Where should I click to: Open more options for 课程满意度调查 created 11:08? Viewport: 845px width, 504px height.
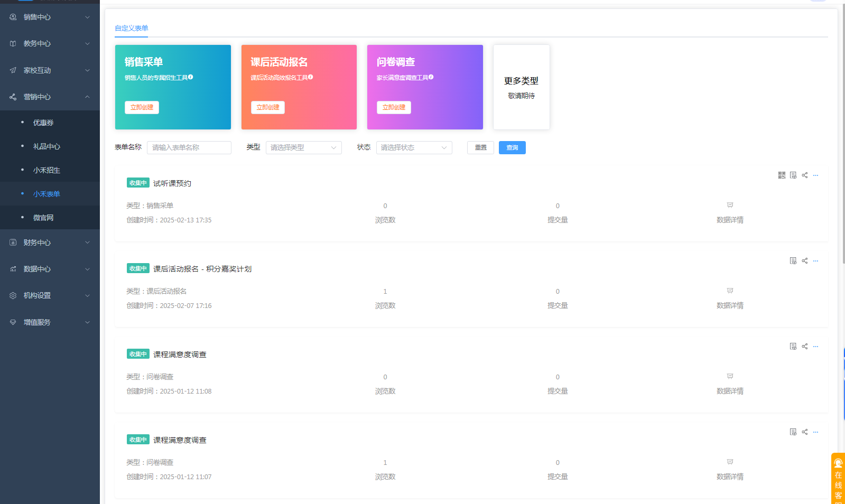click(816, 347)
